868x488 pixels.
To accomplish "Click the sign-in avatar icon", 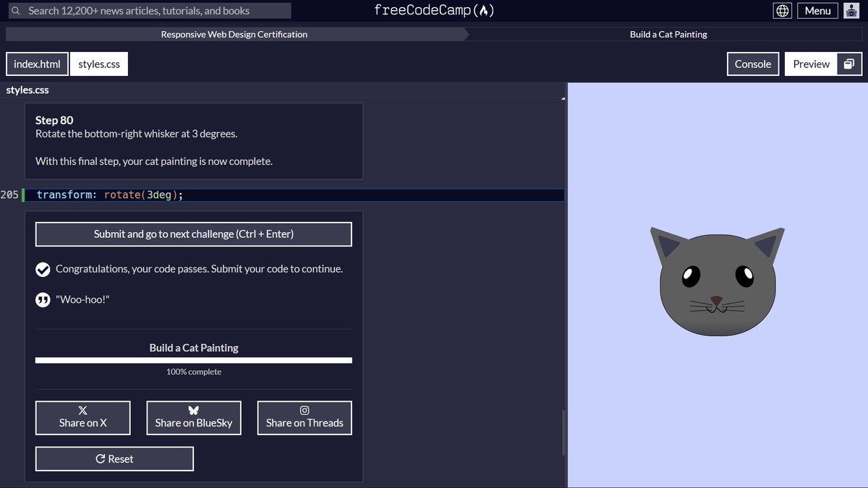I will click(852, 10).
